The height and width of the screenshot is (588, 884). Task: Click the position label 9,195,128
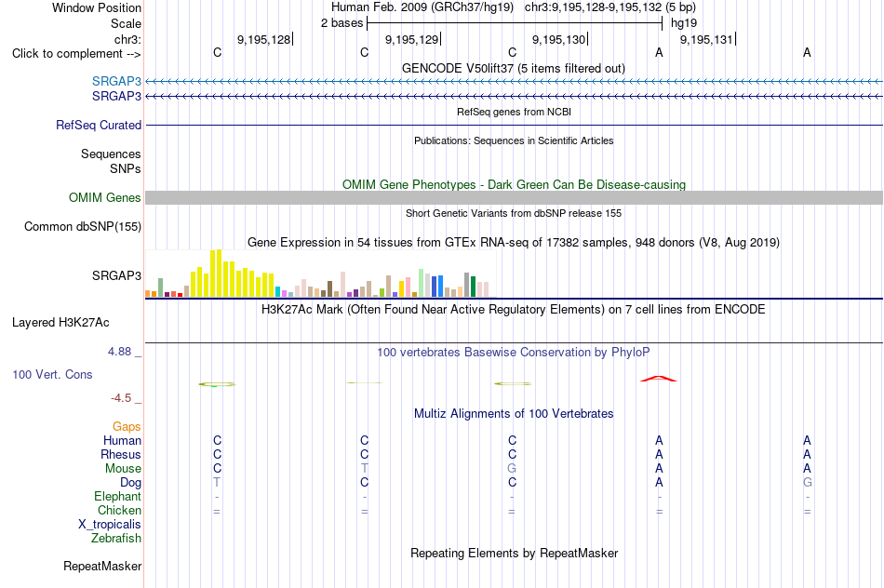pyautogui.click(x=264, y=39)
